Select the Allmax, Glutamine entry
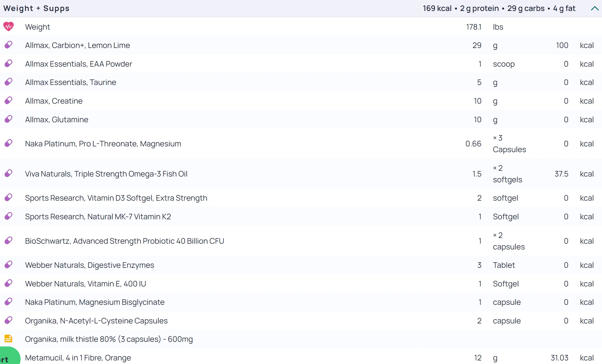 click(57, 120)
